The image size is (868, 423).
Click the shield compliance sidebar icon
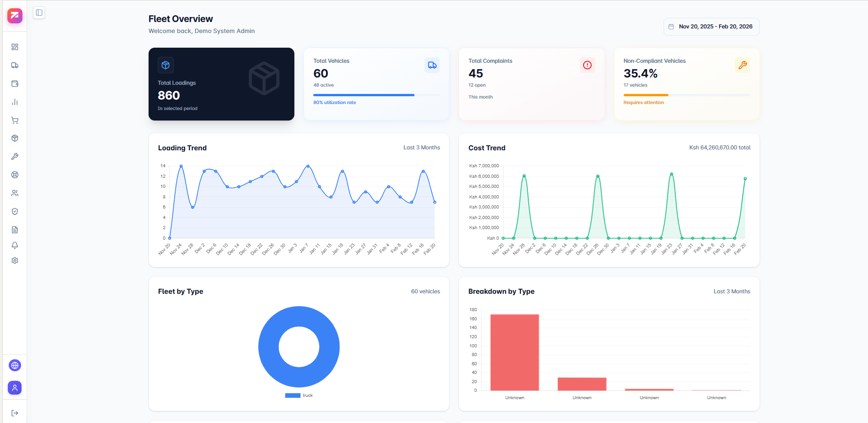click(15, 211)
